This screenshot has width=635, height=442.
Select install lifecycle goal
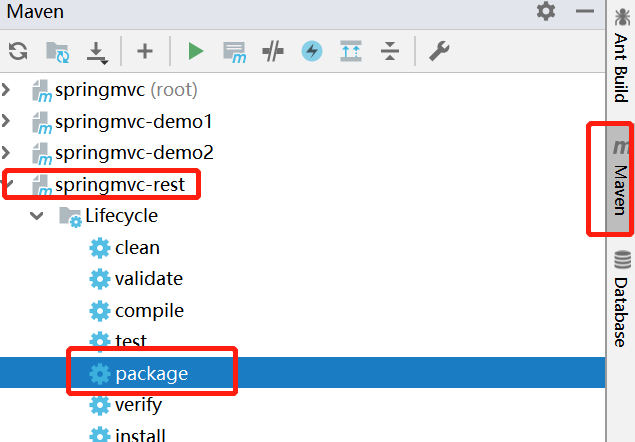click(x=140, y=435)
